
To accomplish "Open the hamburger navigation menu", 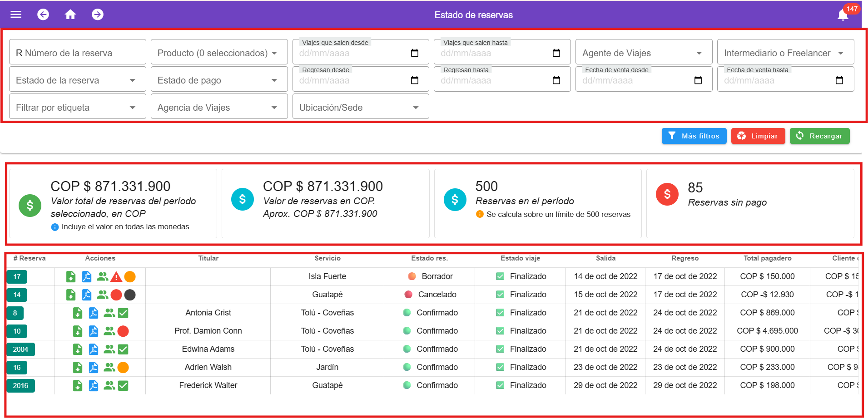I will (x=16, y=15).
